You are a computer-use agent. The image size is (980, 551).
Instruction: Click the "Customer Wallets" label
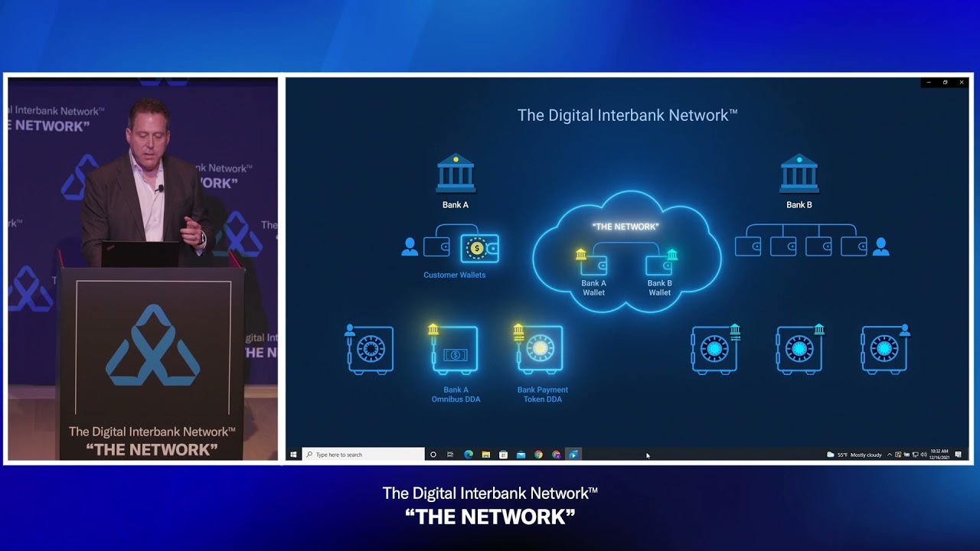coord(455,275)
